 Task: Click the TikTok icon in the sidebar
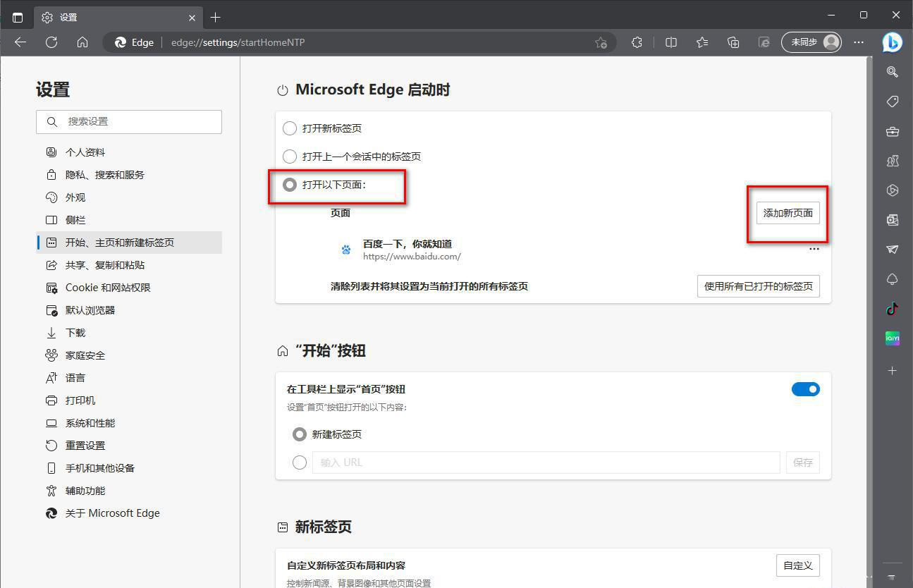click(x=892, y=309)
